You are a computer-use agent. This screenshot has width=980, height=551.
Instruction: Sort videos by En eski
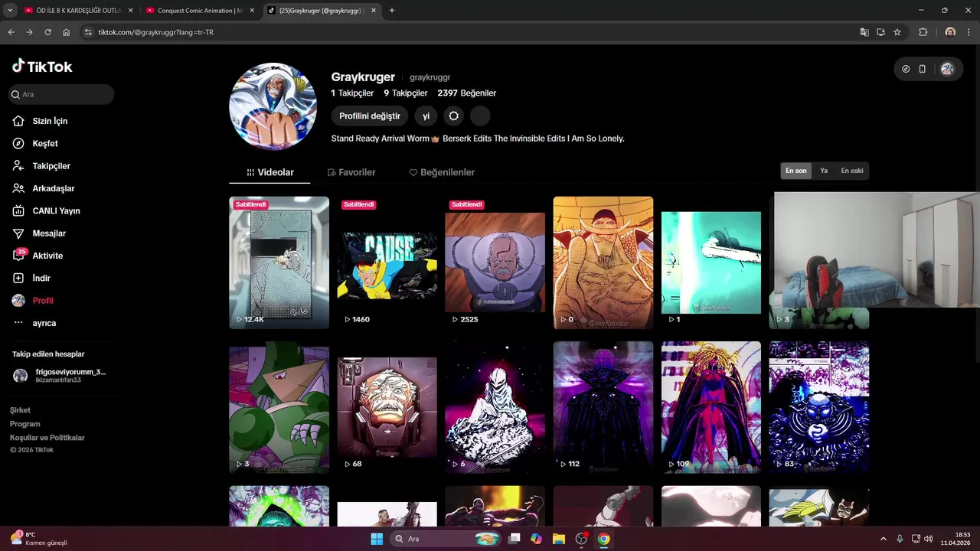(851, 171)
